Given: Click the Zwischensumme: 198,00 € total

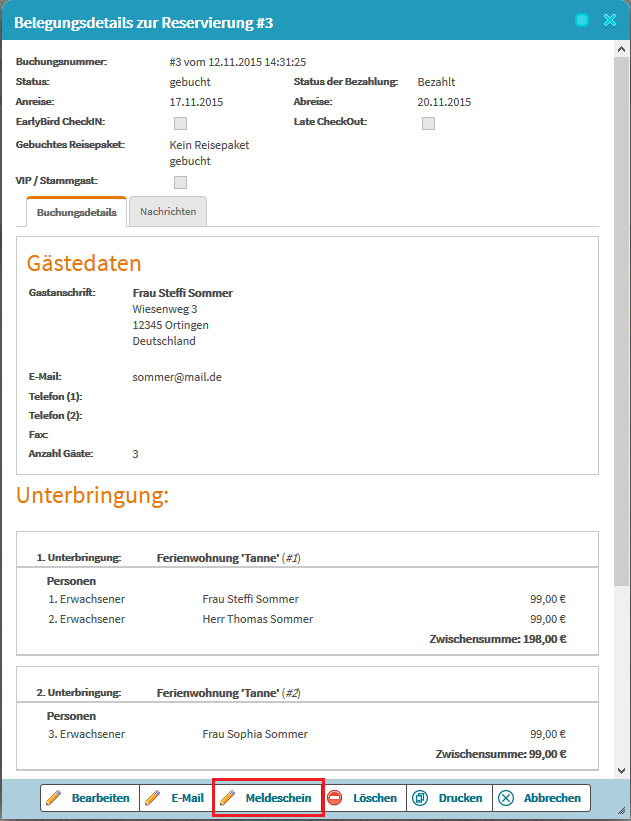Looking at the screenshot, I should tap(498, 639).
